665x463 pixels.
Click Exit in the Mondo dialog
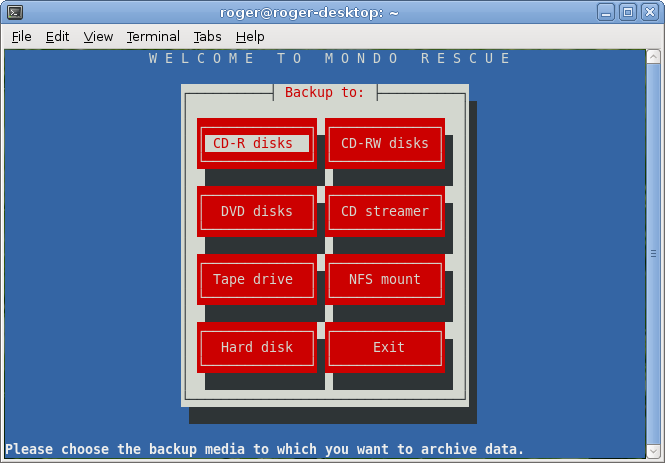click(x=385, y=347)
